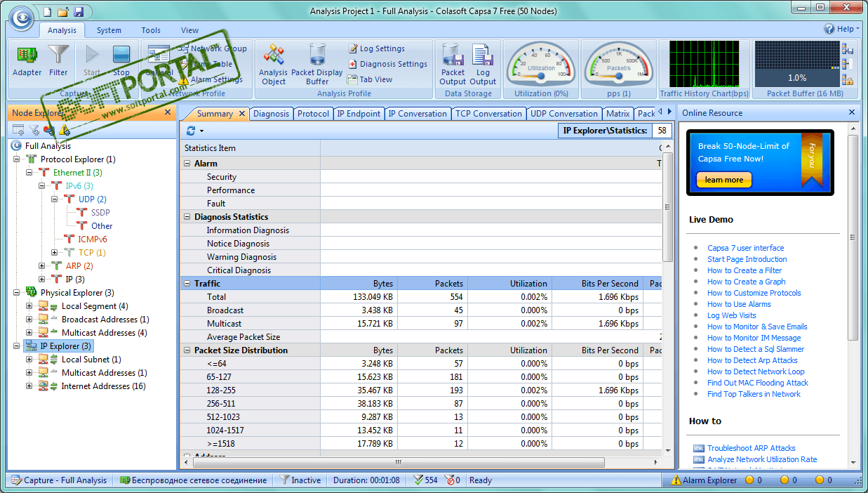
Task: Open the TCP Conversation tab
Action: tap(488, 114)
